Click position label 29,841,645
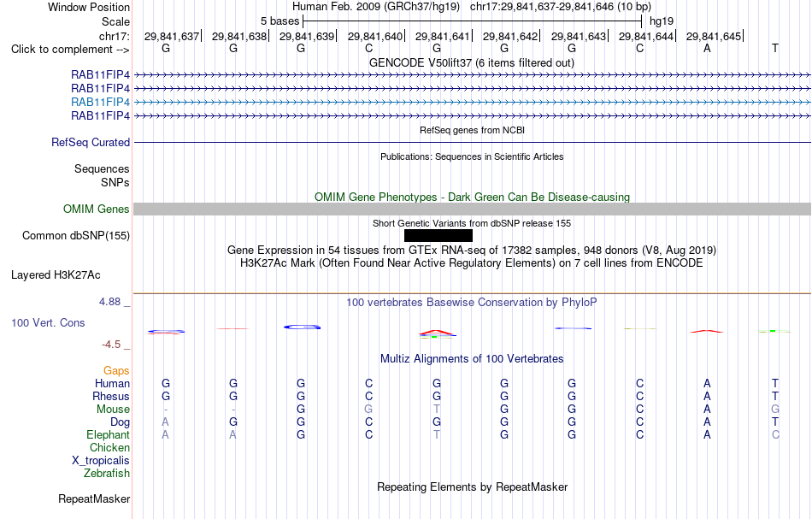The height and width of the screenshot is (519, 812). [x=714, y=36]
